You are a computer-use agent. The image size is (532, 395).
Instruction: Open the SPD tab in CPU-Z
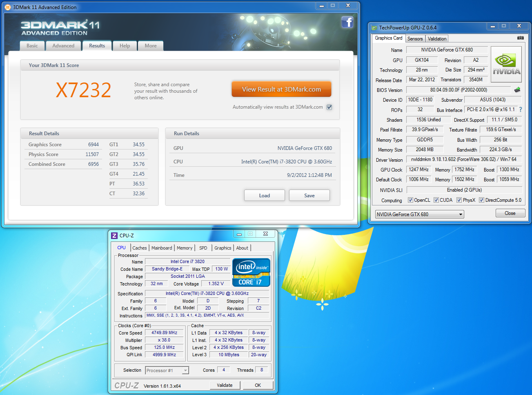(203, 248)
